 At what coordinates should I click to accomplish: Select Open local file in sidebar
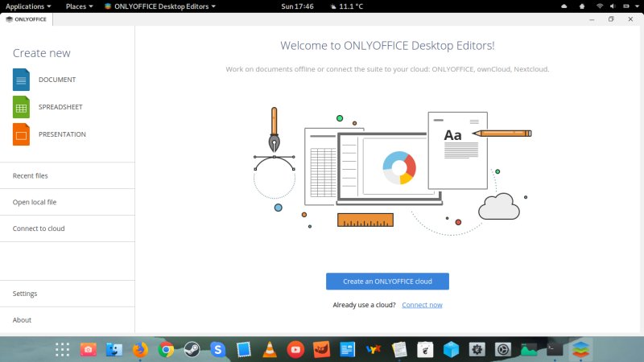click(x=68, y=202)
